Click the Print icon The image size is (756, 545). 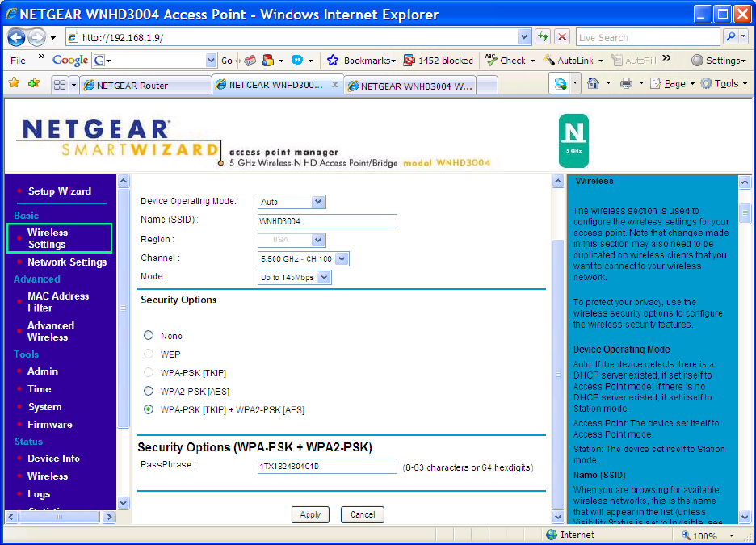click(x=626, y=83)
